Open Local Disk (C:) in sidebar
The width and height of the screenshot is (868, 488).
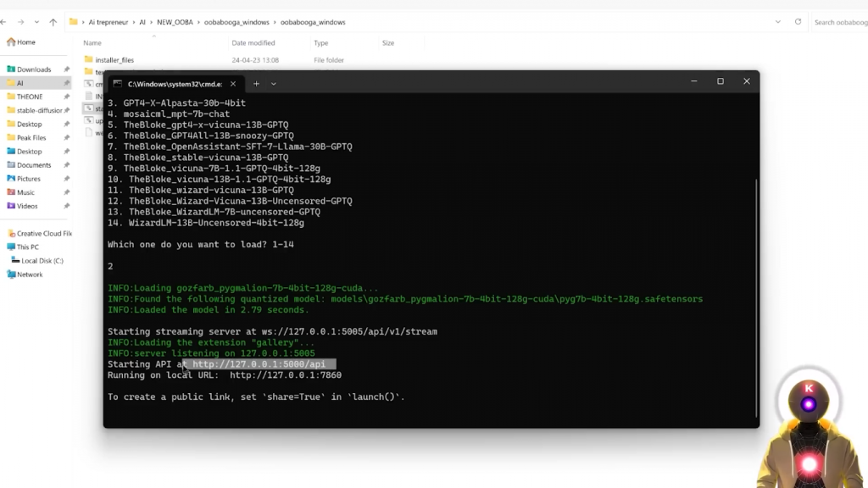point(42,261)
